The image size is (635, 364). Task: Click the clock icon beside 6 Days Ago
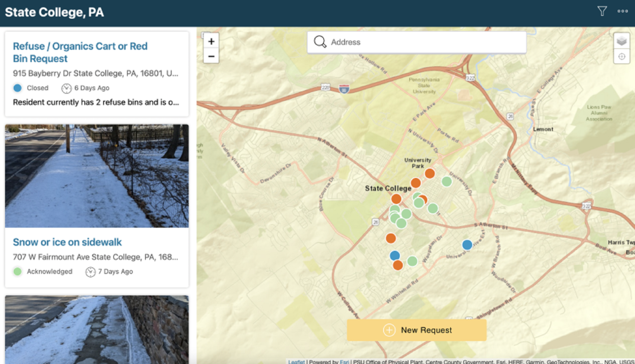point(66,88)
